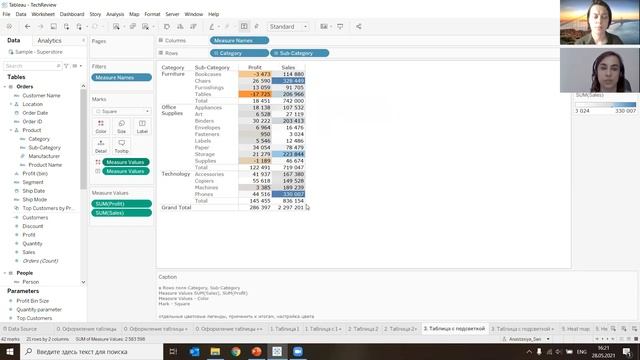The height and width of the screenshot is (360, 640).
Task: Open the Data pane side-bar collapse menu arrow
Action: pyautogui.click(x=83, y=40)
